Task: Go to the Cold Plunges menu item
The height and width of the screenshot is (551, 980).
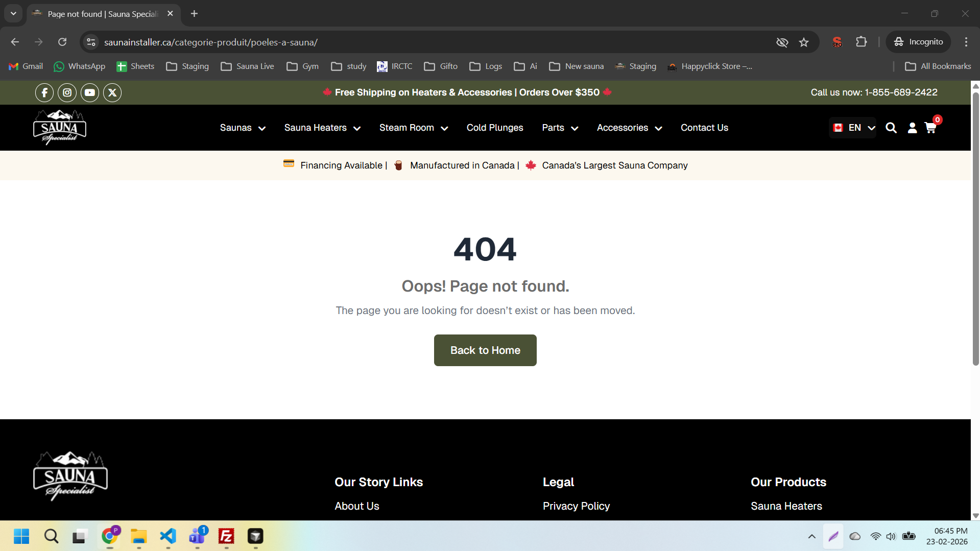Action: click(494, 128)
